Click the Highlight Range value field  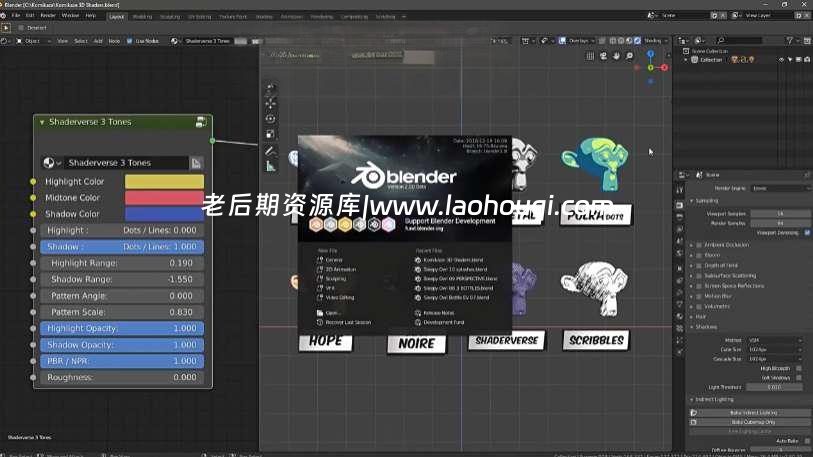point(122,263)
